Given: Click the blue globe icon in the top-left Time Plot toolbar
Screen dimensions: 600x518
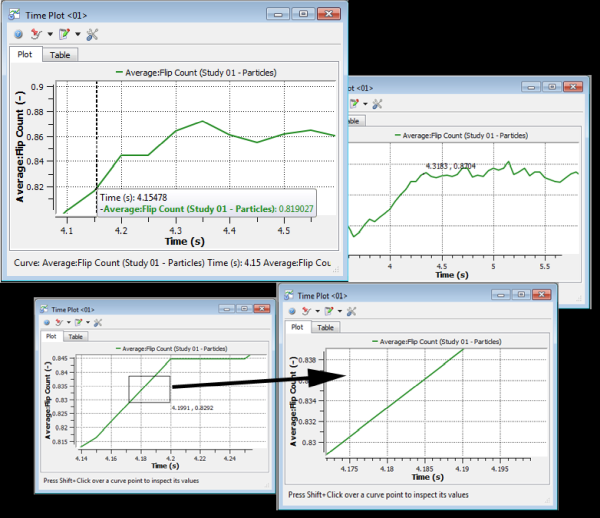Looking at the screenshot, I should [18, 34].
